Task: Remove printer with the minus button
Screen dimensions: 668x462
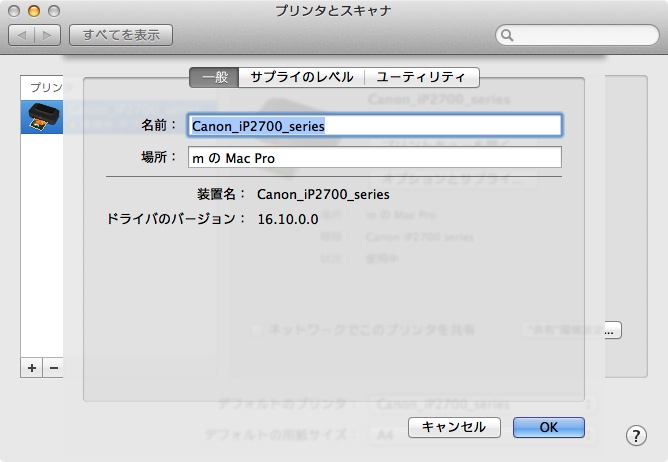Action: tap(54, 368)
